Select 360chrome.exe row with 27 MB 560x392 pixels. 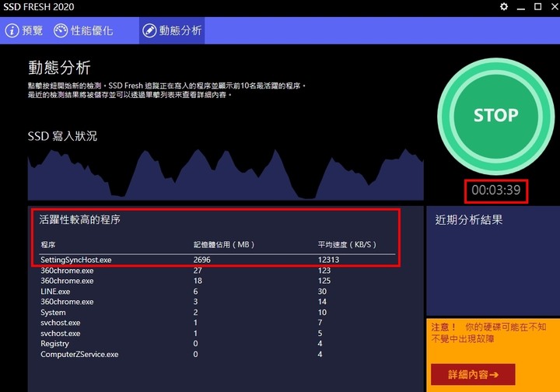[x=218, y=271]
